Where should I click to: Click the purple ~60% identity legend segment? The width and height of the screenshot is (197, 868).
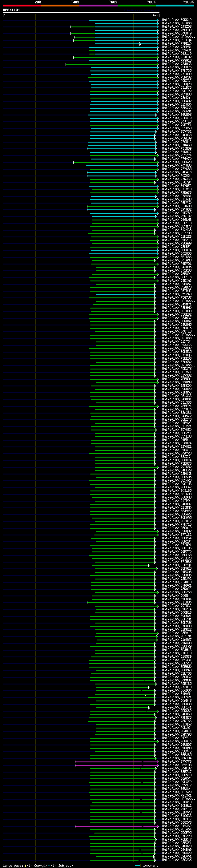tap(99, 6)
